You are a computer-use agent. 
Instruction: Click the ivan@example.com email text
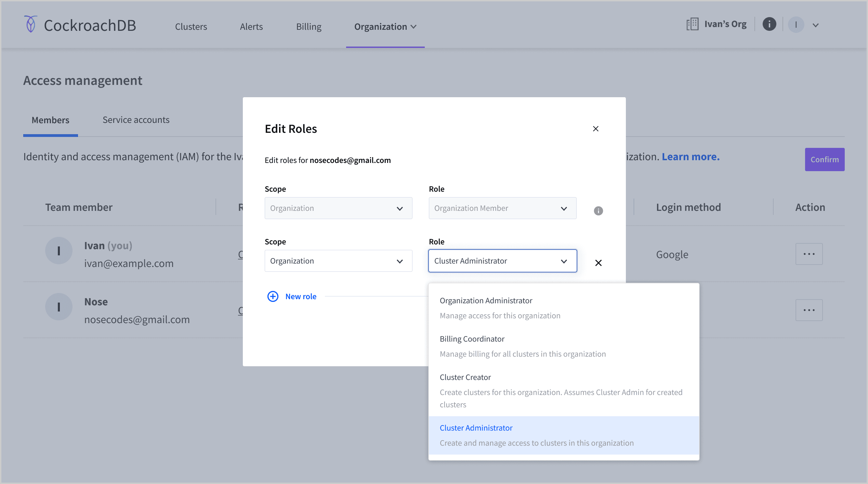click(129, 263)
